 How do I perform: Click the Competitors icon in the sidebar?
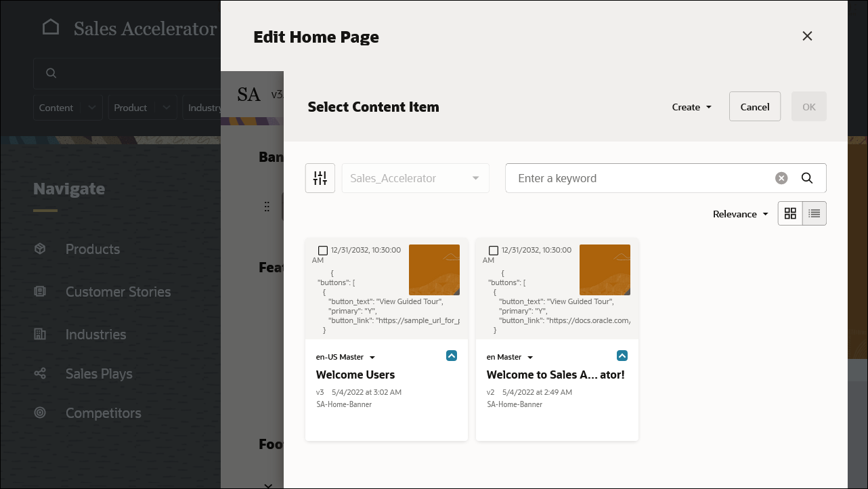[45, 412]
